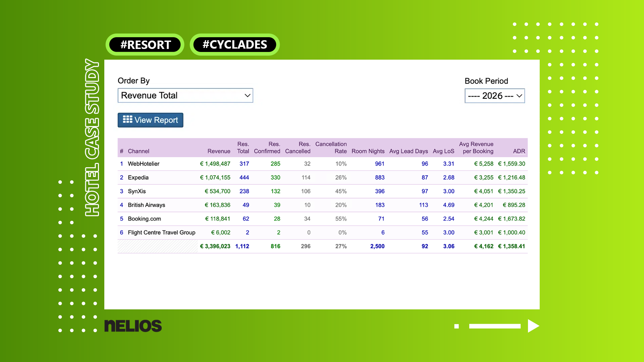
Task: Select the Flight Centre Travel Group channel
Action: [x=162, y=233]
